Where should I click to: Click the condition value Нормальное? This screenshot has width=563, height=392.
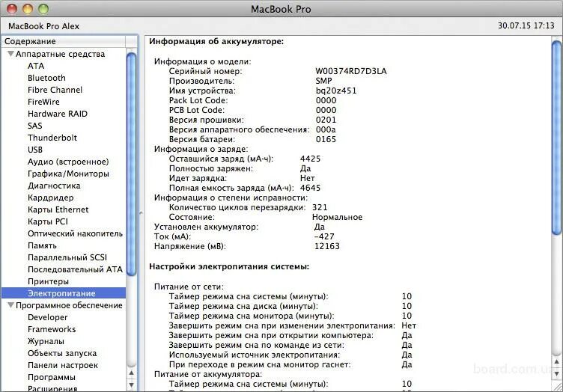coord(337,217)
